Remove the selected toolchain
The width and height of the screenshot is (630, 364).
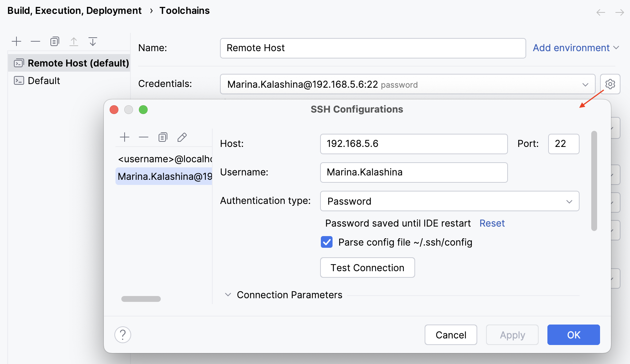pos(35,41)
